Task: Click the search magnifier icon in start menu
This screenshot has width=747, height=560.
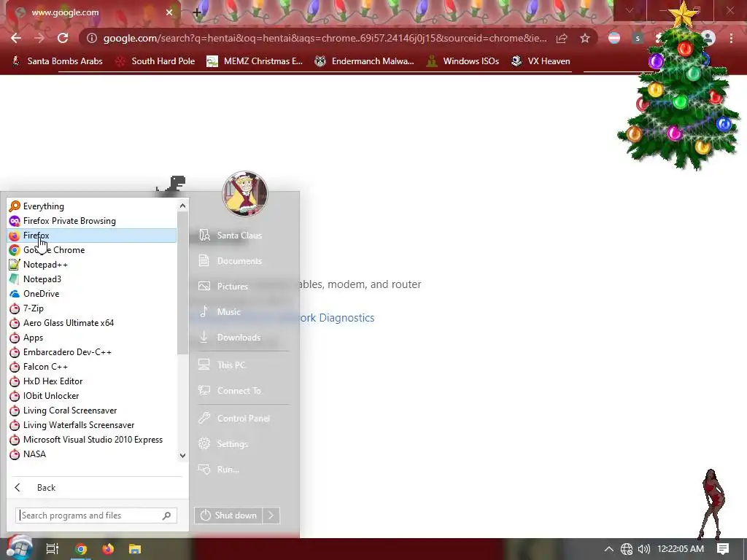Action: tap(167, 516)
